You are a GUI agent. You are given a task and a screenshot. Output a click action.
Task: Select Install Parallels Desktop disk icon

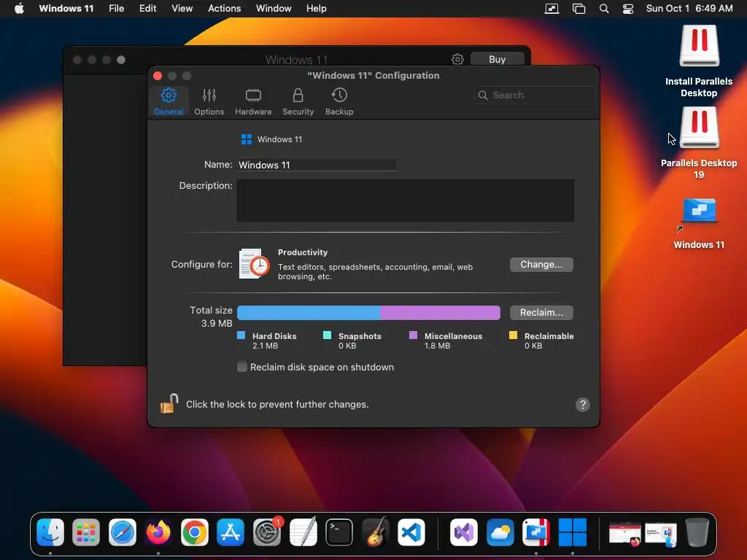tap(699, 46)
